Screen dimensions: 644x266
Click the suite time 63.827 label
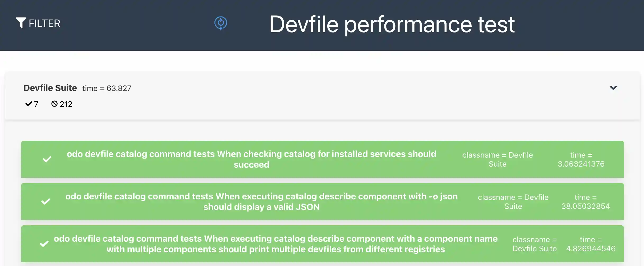click(x=107, y=88)
